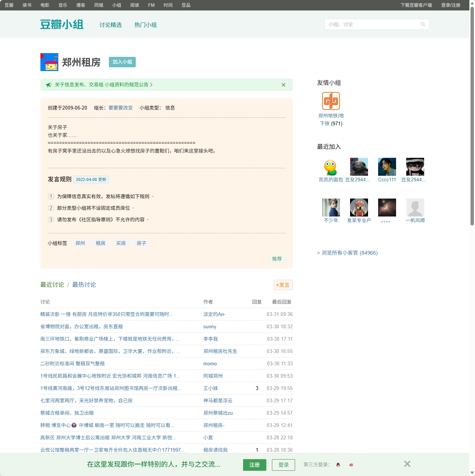Dismiss the announcement notice bar
475x476 pixels.
284,85
